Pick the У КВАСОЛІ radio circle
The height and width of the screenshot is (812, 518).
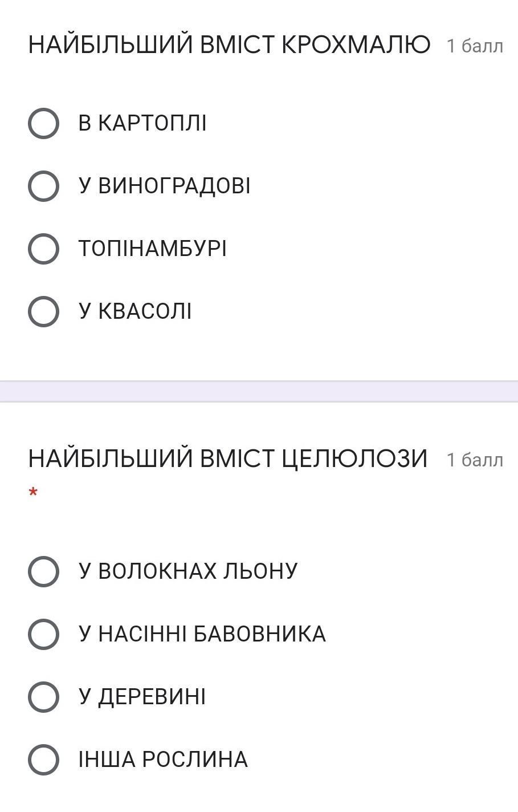(x=43, y=311)
